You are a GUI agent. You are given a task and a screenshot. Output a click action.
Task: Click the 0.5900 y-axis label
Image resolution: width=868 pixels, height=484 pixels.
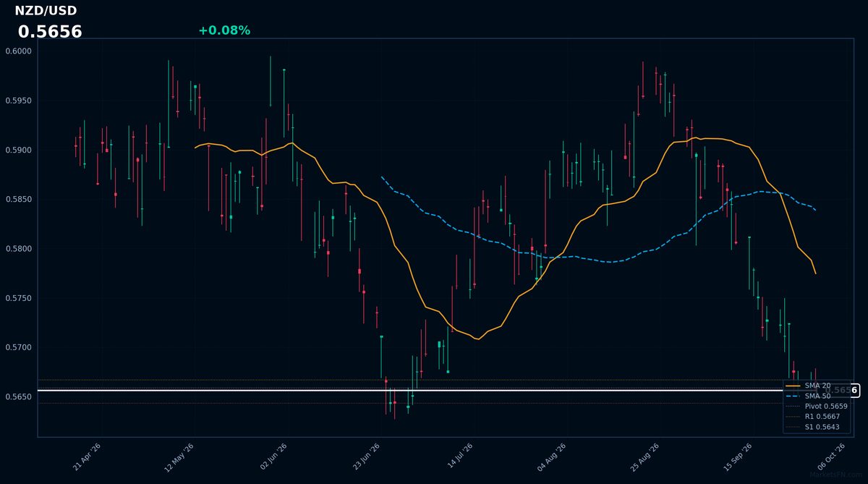click(x=19, y=150)
